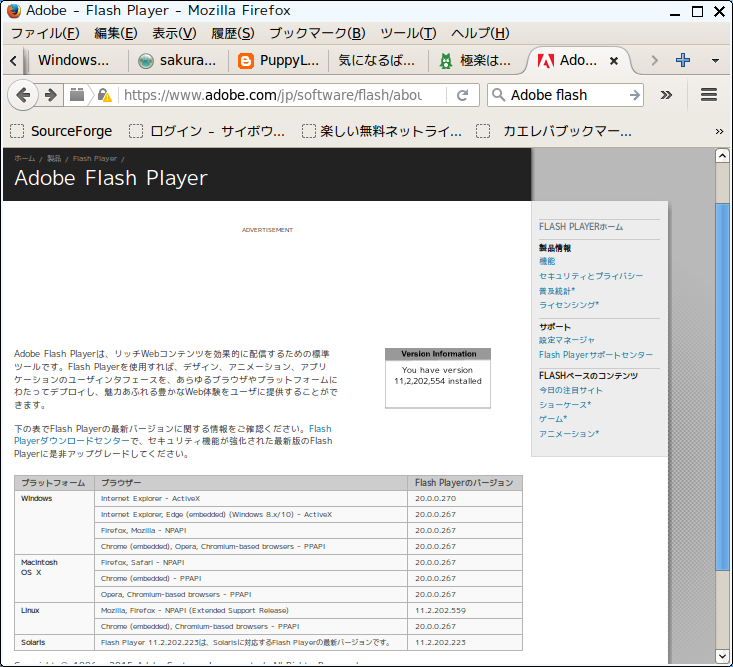Open the アニメーション* sidebar link
The height and width of the screenshot is (667, 733).
pyautogui.click(x=569, y=434)
